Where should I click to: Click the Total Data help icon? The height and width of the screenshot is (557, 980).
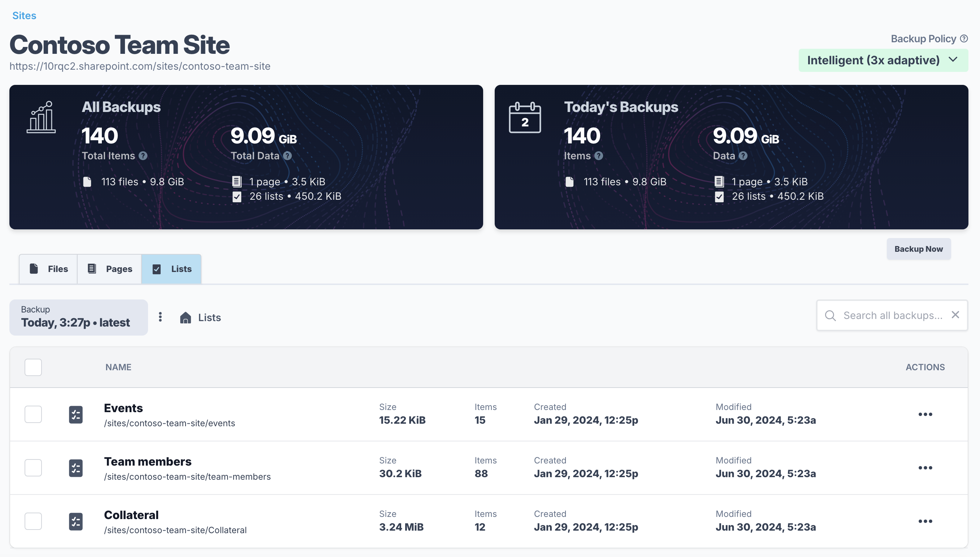287,156
